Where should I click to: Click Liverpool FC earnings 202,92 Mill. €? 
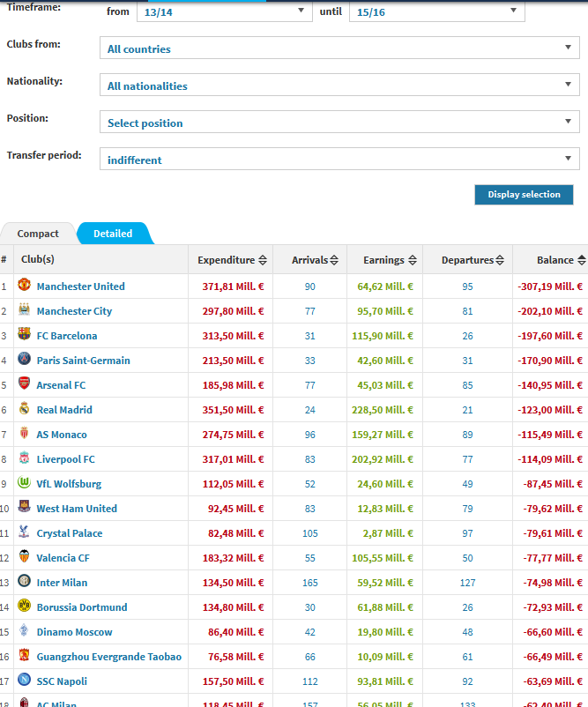click(383, 459)
